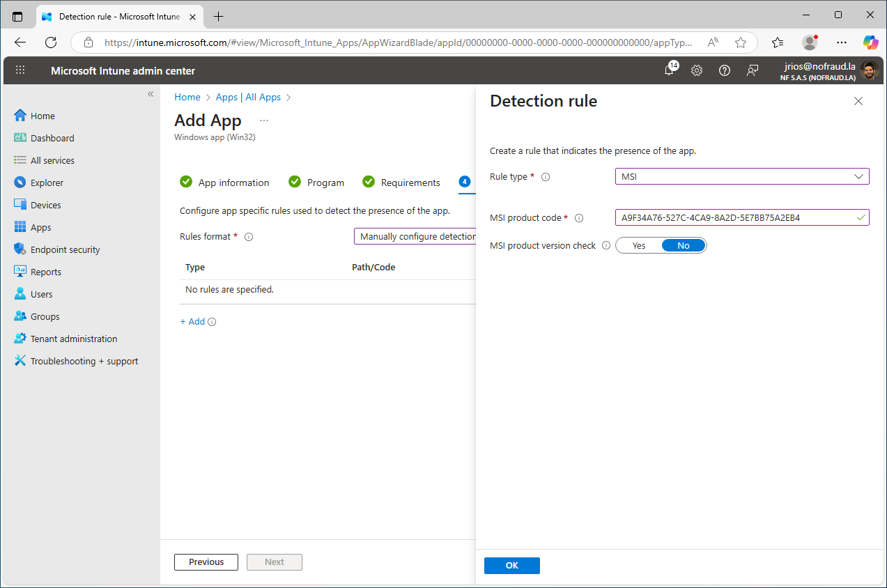Screen dimensions: 887x588
Task: Click the Next button
Action: (275, 562)
